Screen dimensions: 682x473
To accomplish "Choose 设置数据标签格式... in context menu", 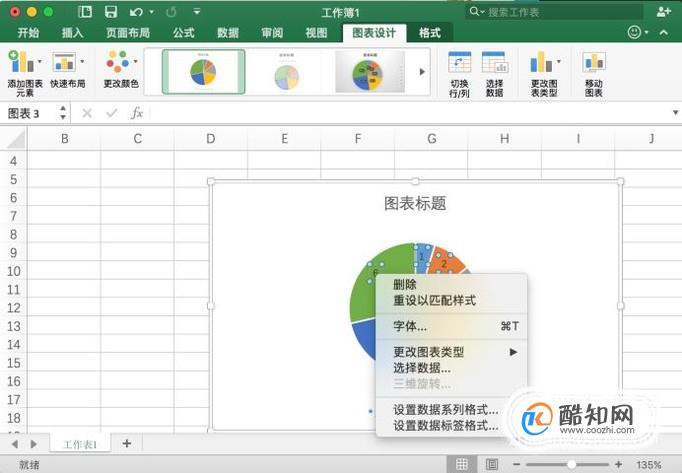I will coord(445,425).
